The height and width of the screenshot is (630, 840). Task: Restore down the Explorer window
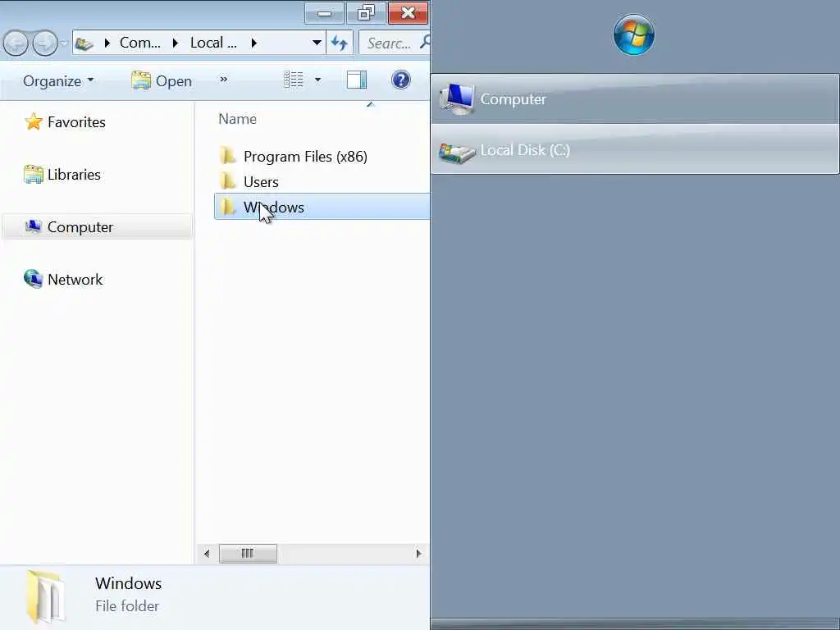[366, 13]
